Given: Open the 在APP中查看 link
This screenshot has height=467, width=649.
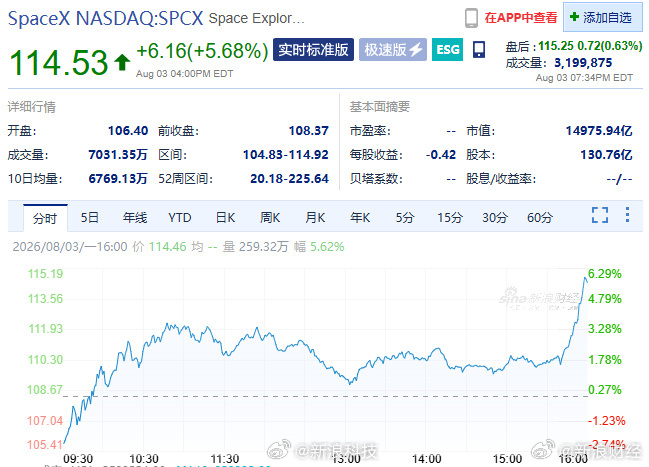Looking at the screenshot, I should click(521, 18).
